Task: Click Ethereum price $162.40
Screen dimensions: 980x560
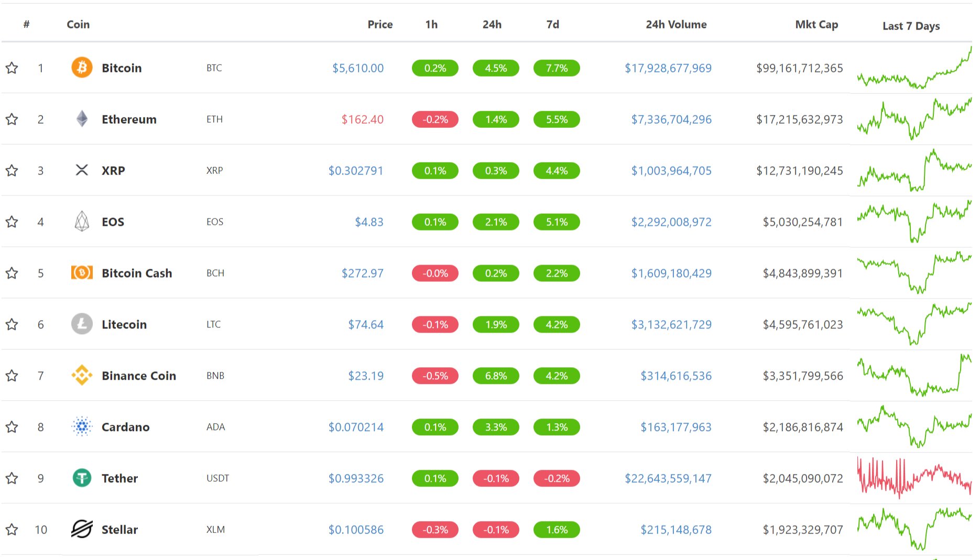Action: pyautogui.click(x=363, y=119)
